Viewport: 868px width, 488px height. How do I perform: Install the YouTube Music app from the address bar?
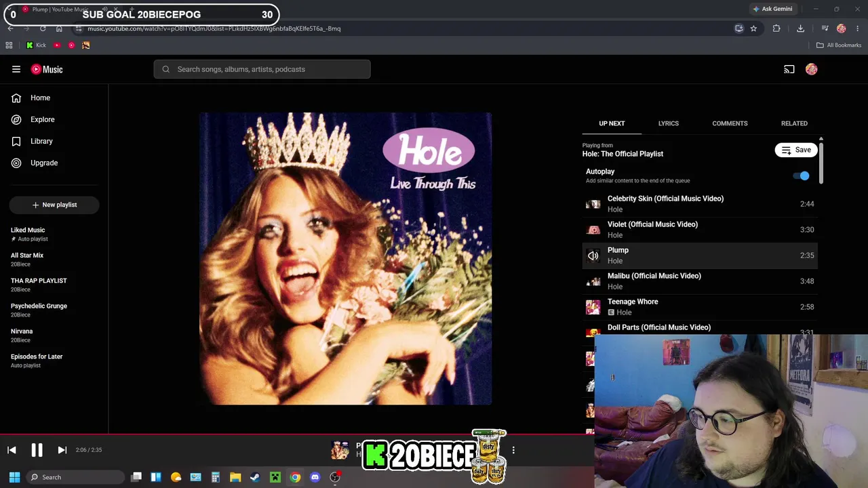739,28
